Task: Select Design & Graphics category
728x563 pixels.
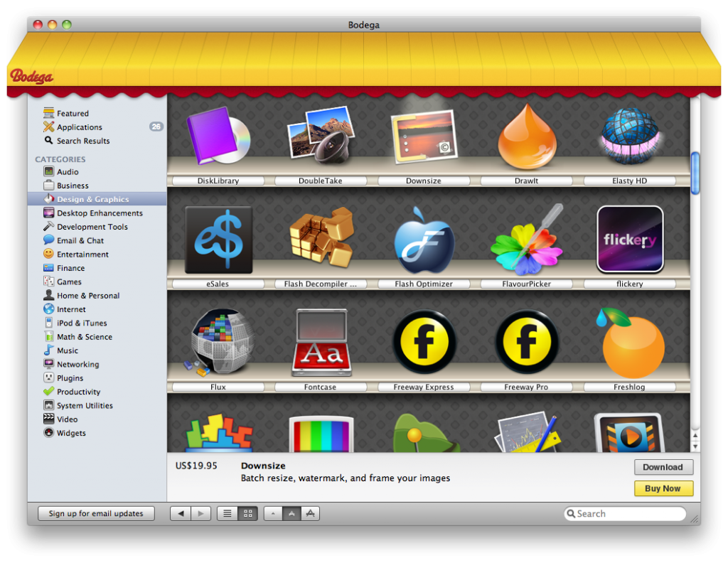Action: pos(97,199)
